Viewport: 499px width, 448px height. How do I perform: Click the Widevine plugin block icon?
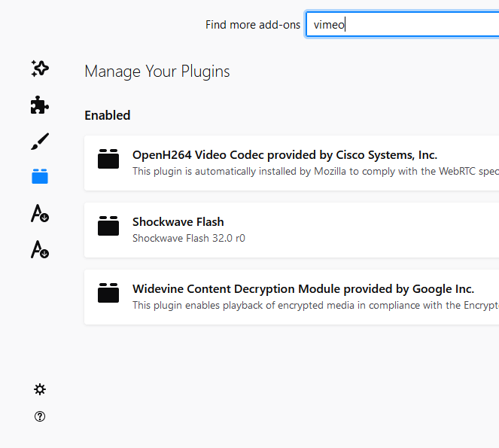pos(108,293)
